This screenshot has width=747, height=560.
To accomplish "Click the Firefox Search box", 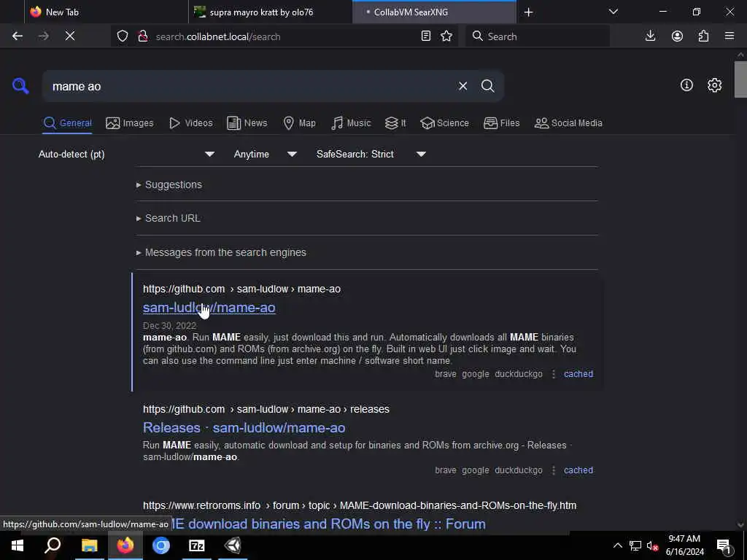I will click(x=538, y=36).
